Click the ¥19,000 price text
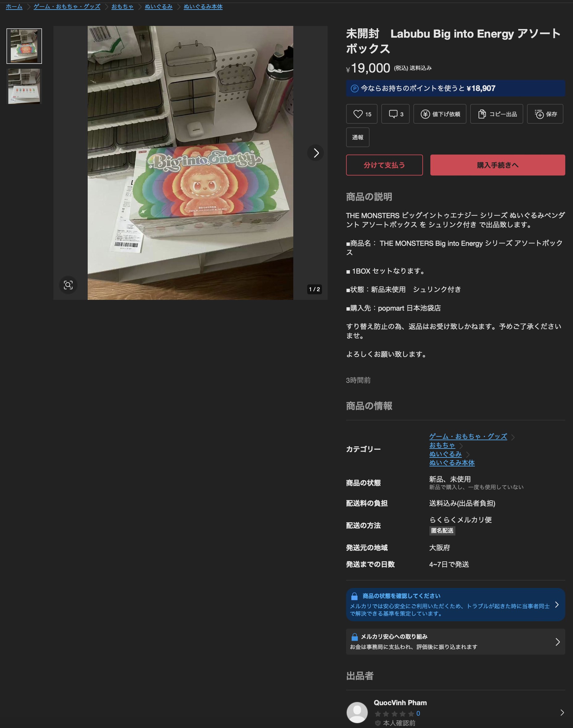 click(x=368, y=68)
